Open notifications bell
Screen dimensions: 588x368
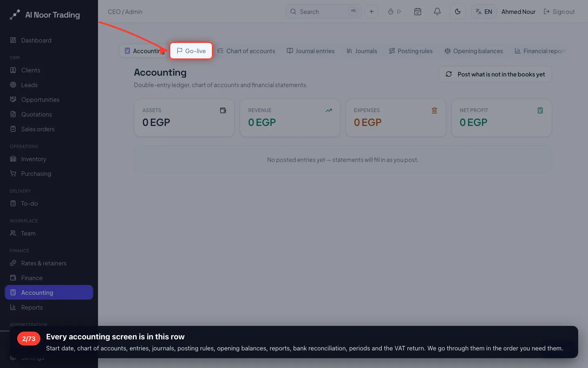pyautogui.click(x=437, y=11)
